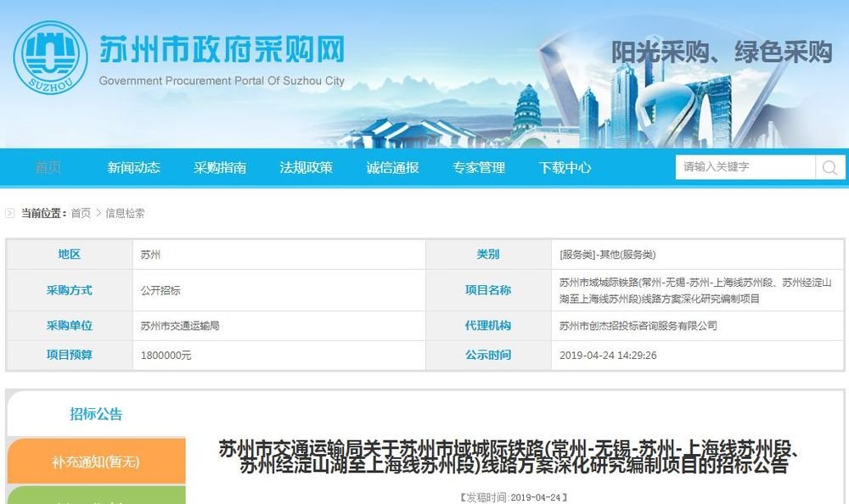Click the 采购单位 label cell
Image resolution: width=849 pixels, height=504 pixels.
pyautogui.click(x=70, y=325)
